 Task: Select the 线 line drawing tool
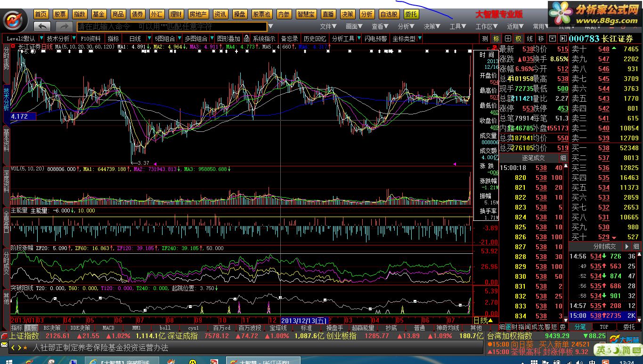pyautogui.click(x=529, y=39)
